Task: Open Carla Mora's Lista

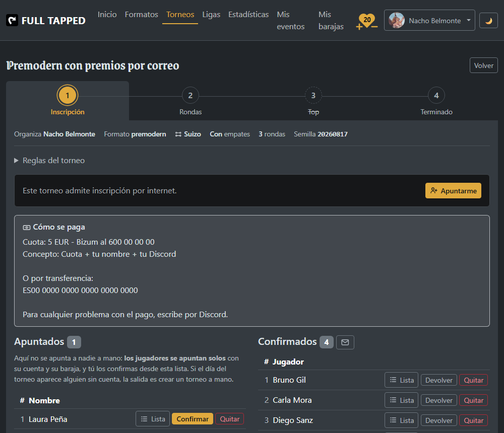Action: point(401,400)
